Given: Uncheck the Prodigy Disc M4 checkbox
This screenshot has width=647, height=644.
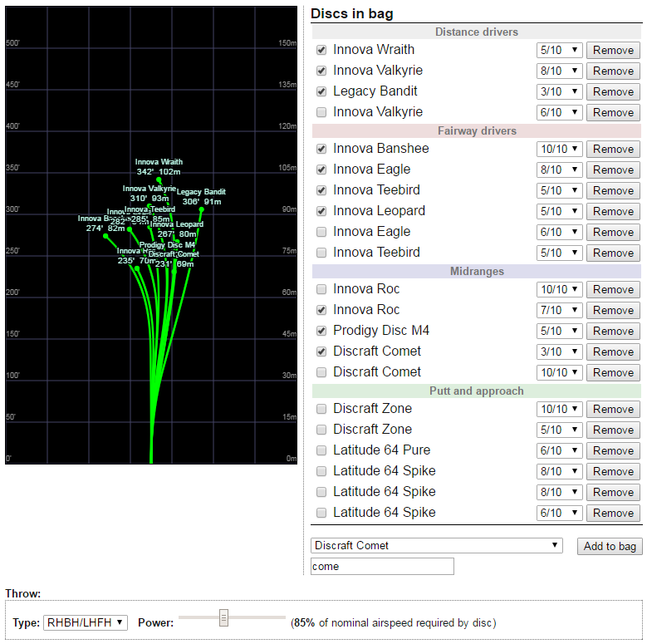Looking at the screenshot, I should tap(321, 331).
